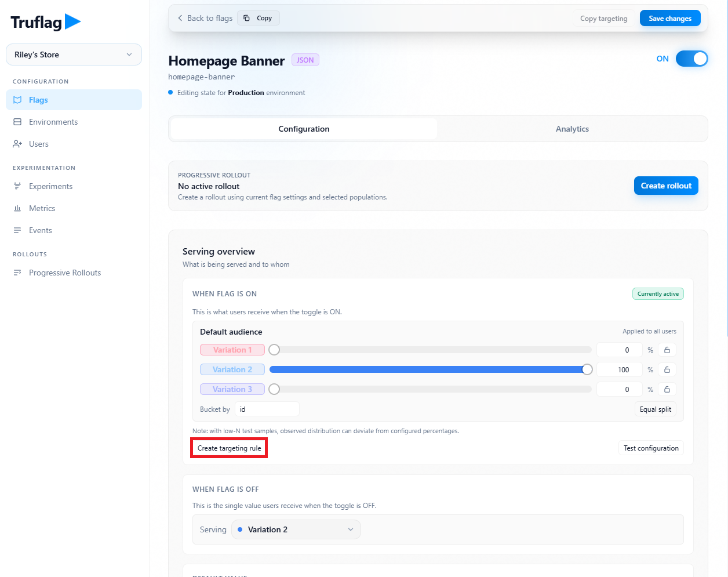Image resolution: width=728 pixels, height=577 pixels.
Task: Switch to the Analytics tab
Action: (x=572, y=129)
